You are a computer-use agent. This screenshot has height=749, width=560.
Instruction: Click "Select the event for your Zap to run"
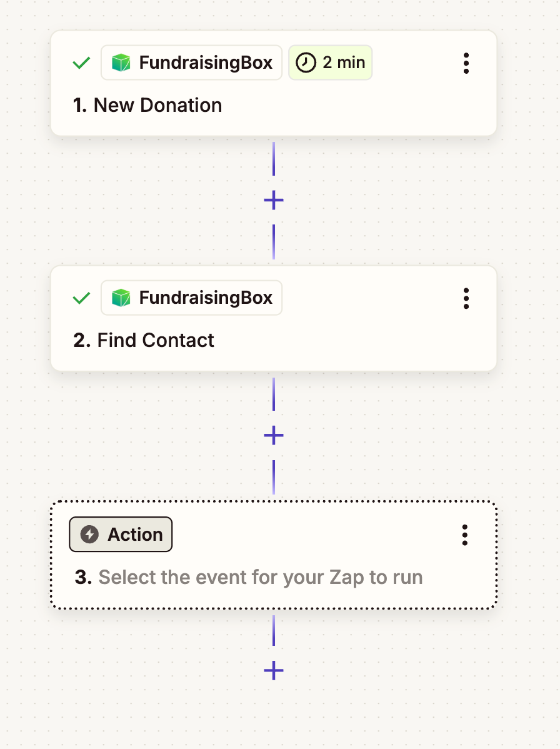pyautogui.click(x=260, y=577)
